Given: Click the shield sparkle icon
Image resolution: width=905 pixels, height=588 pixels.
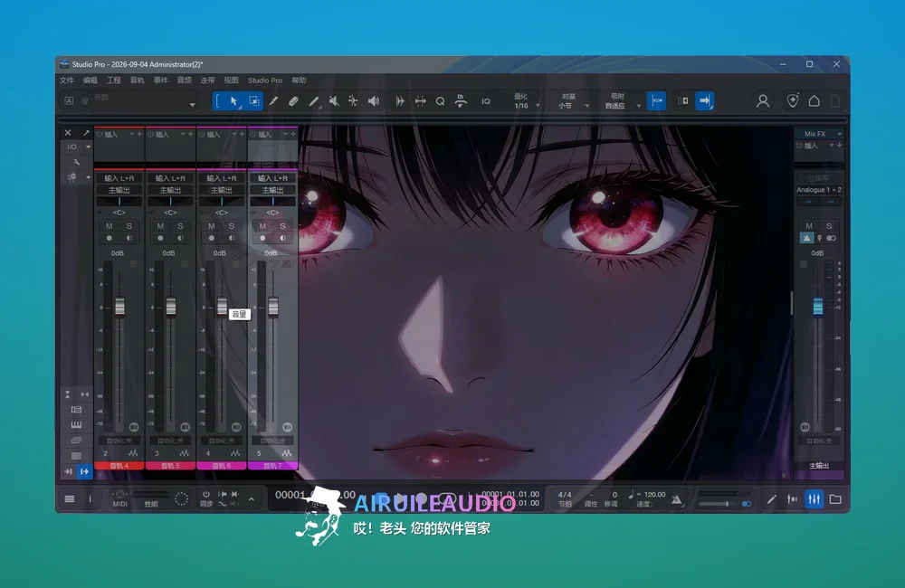Looking at the screenshot, I should (x=793, y=101).
